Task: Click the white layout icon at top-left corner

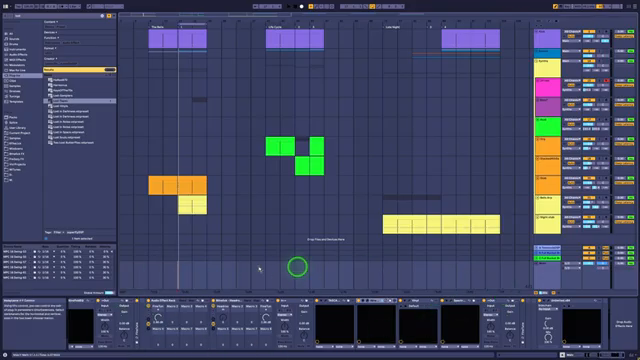Action: [6, 7]
